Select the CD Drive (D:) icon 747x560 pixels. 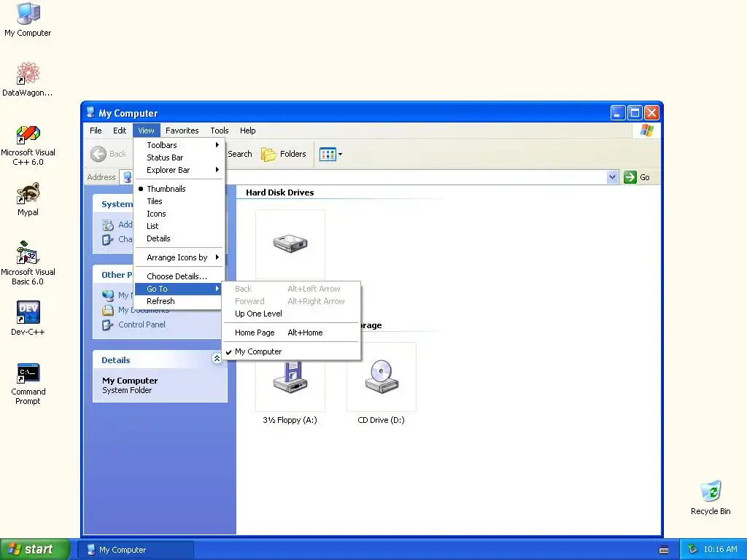(x=381, y=377)
